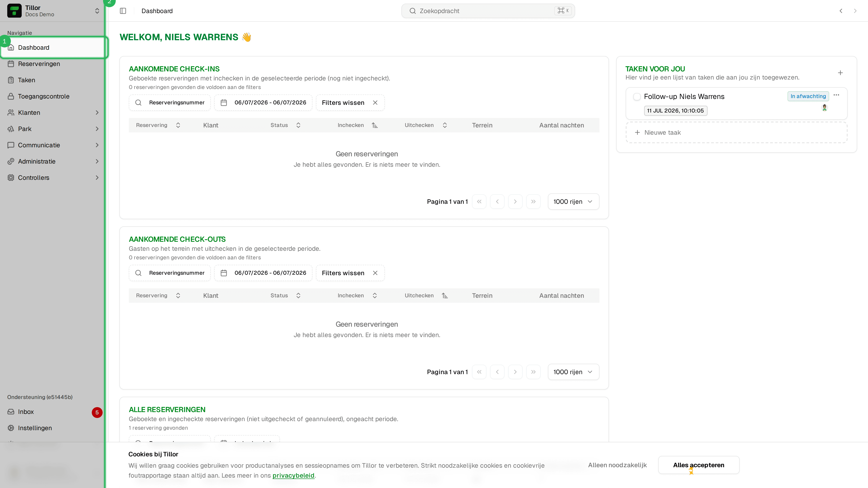
Task: Click the In afwachting status badge
Action: pyautogui.click(x=808, y=96)
